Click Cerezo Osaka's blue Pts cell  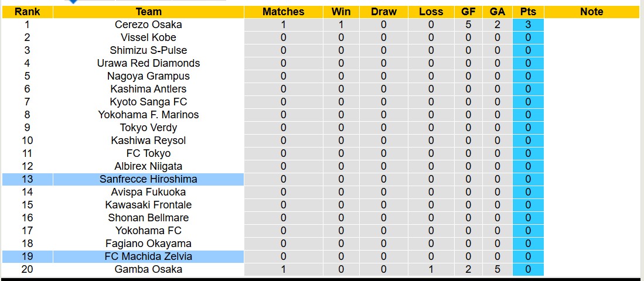pyautogui.click(x=528, y=25)
